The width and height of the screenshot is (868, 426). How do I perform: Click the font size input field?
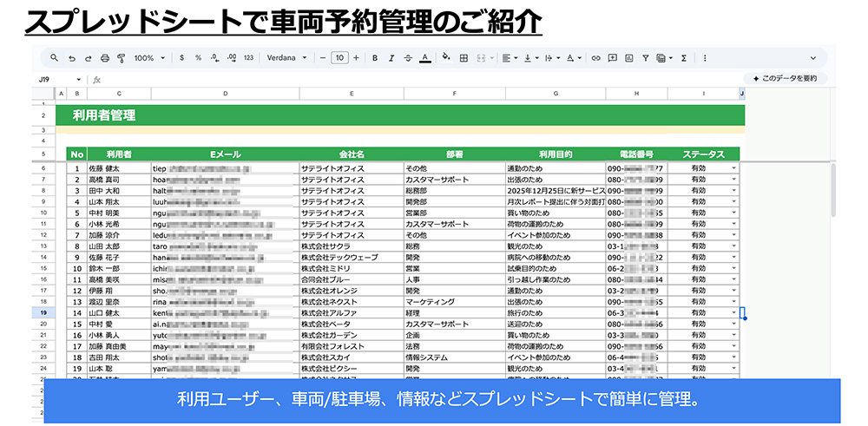339,58
